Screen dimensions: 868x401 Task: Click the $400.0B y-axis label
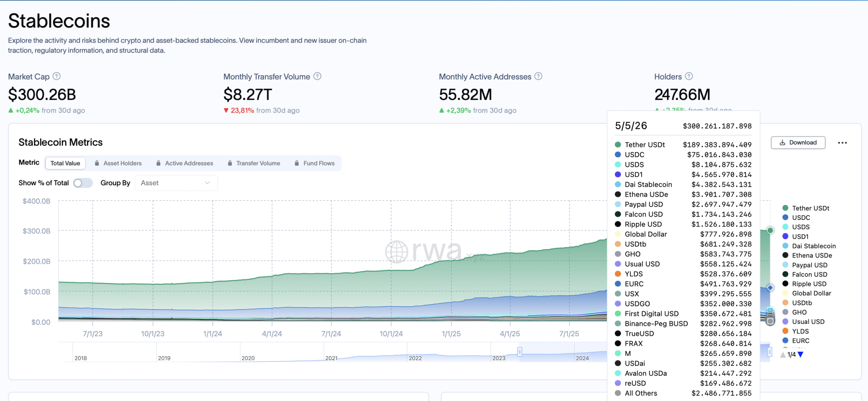pyautogui.click(x=37, y=201)
